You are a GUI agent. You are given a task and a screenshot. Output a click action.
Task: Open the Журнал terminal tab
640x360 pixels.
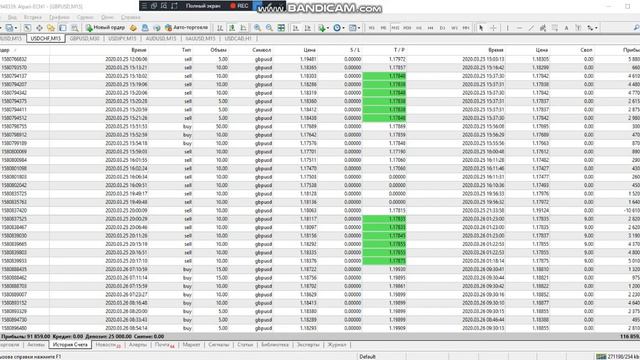pos(337,345)
